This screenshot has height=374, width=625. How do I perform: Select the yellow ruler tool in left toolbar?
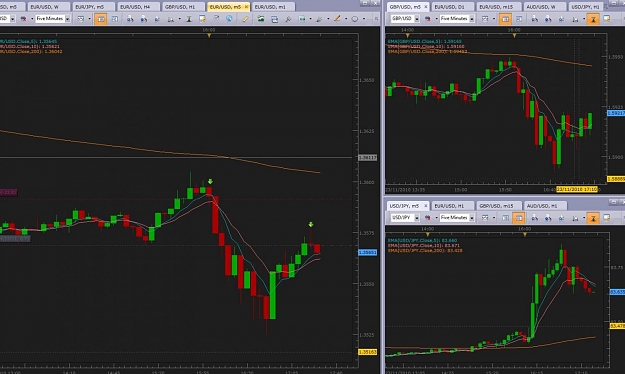click(x=245, y=19)
